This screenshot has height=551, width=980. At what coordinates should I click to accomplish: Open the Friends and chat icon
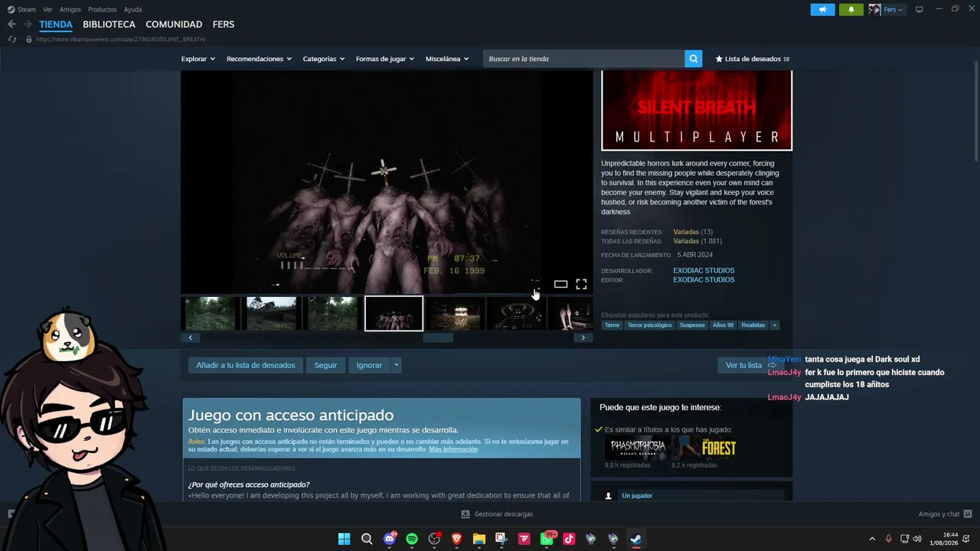pos(968,514)
